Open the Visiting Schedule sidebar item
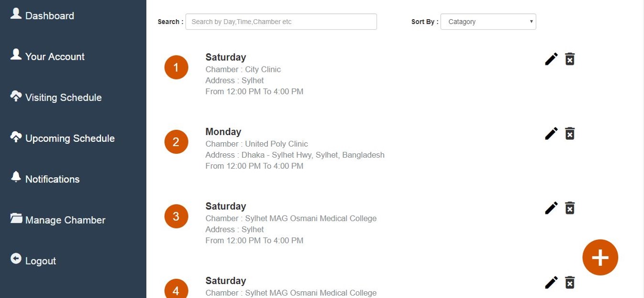This screenshot has height=298, width=644. [63, 98]
